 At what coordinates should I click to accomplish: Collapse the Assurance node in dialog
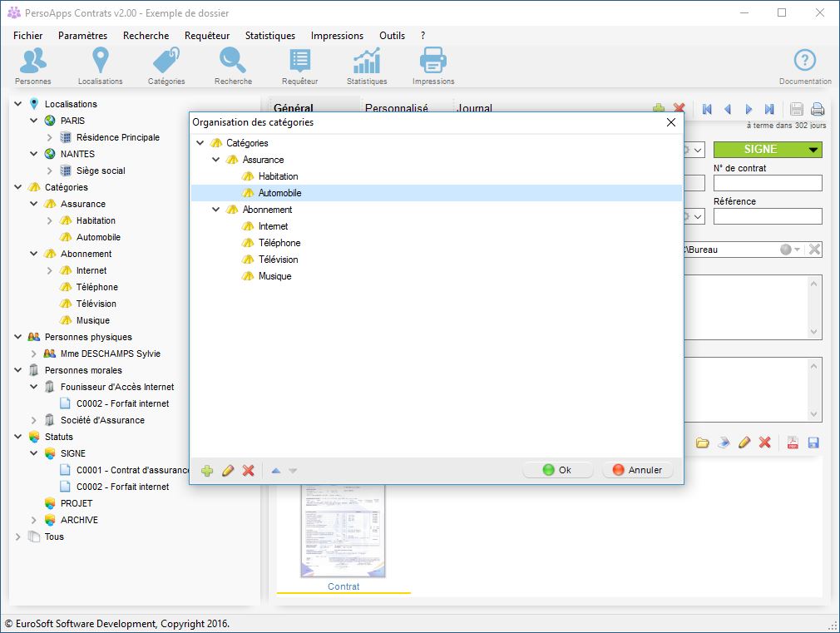[x=216, y=160]
